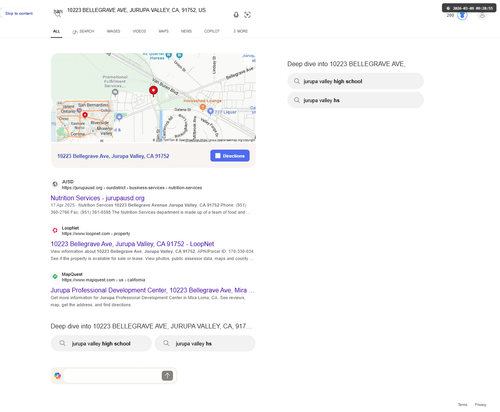Switch to the SEARCH tab
The width and height of the screenshot is (500, 412).
click(x=83, y=31)
